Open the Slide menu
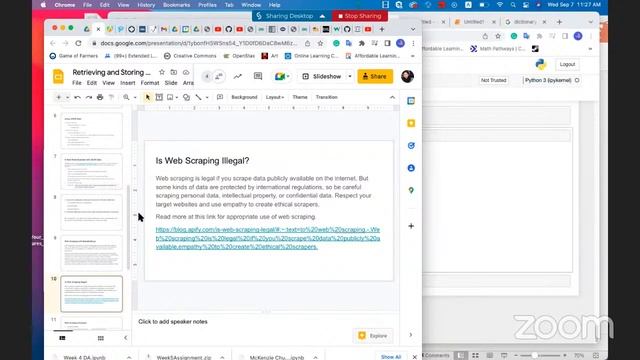640x360 pixels. pyautogui.click(x=171, y=83)
